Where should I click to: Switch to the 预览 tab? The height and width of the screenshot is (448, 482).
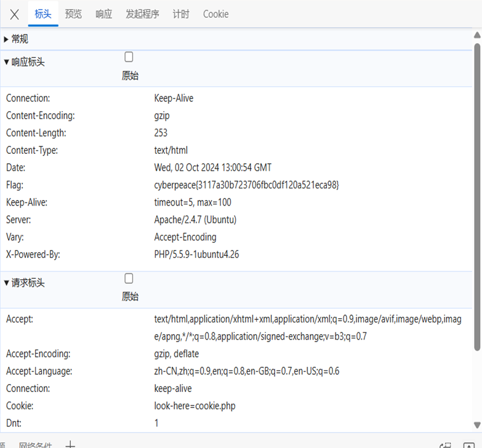73,14
